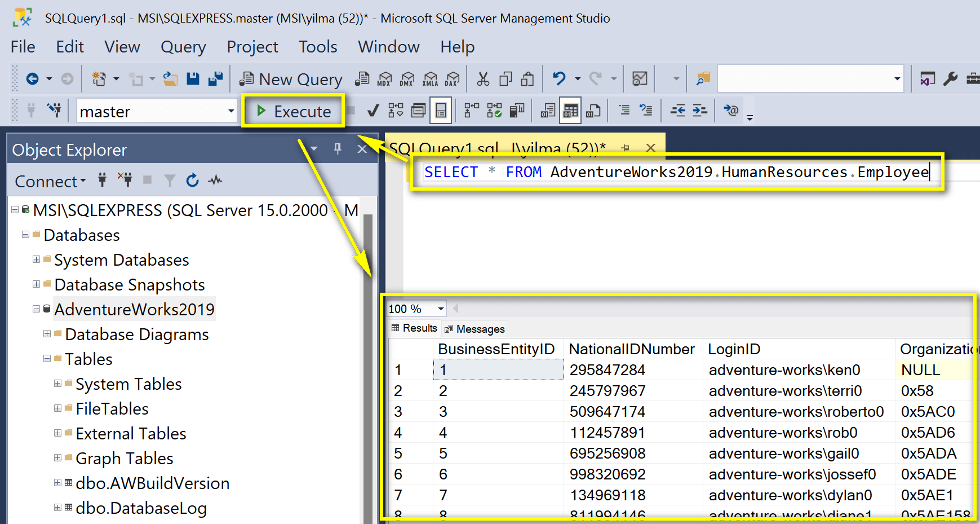Decrease the line indent
Screen dimensions: 980x524
pos(677,111)
